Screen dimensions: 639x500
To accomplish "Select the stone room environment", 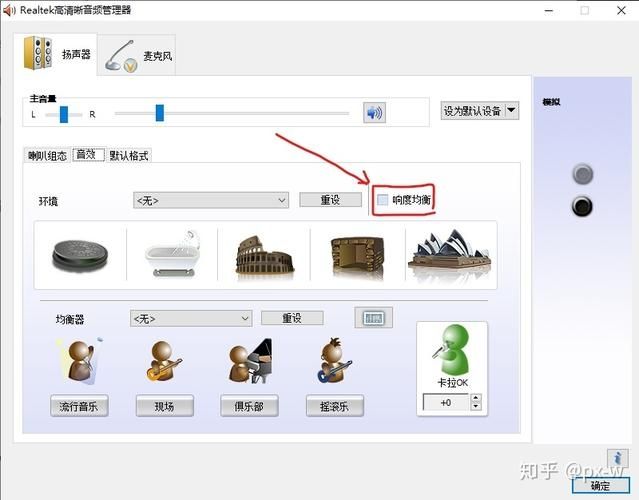I will click(x=357, y=256).
